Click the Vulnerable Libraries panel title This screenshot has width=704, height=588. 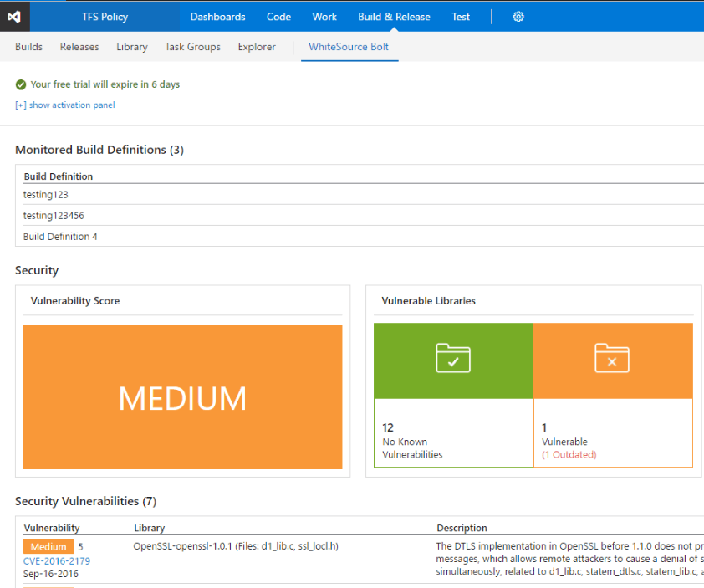(x=428, y=301)
